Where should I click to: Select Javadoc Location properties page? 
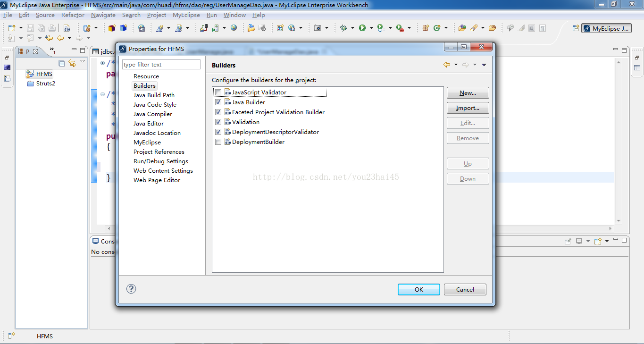pyautogui.click(x=157, y=133)
